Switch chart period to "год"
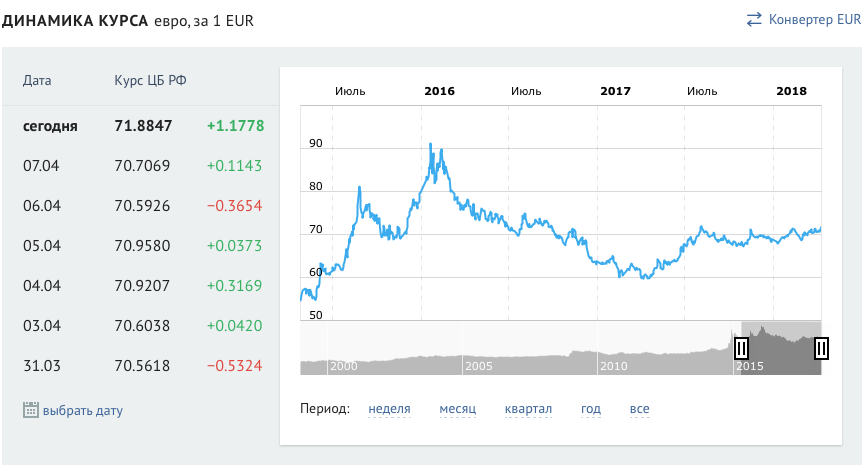 pyautogui.click(x=591, y=409)
